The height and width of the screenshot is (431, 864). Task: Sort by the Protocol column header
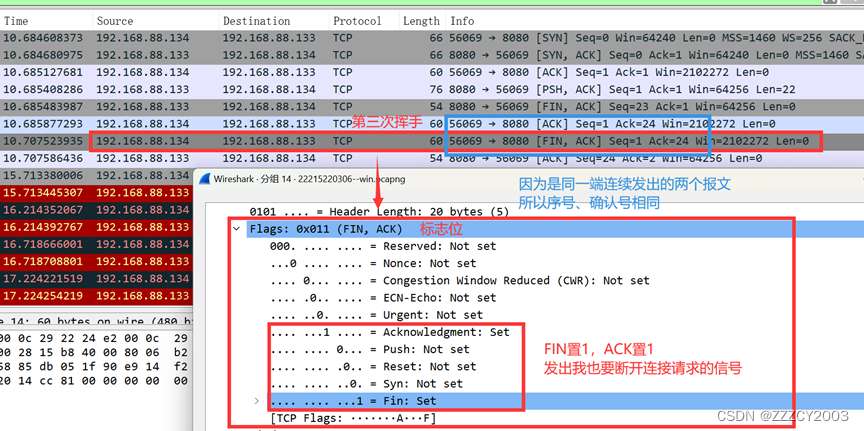(x=358, y=21)
